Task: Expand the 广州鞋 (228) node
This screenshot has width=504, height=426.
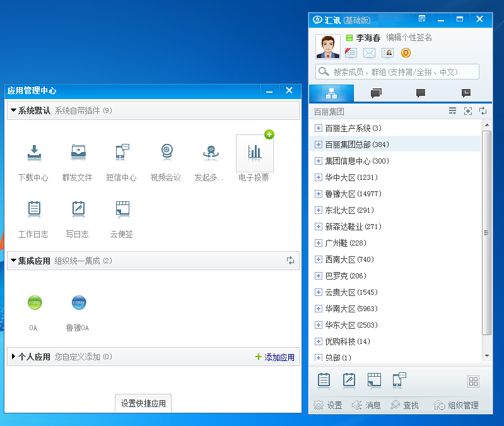Action: pyautogui.click(x=318, y=243)
